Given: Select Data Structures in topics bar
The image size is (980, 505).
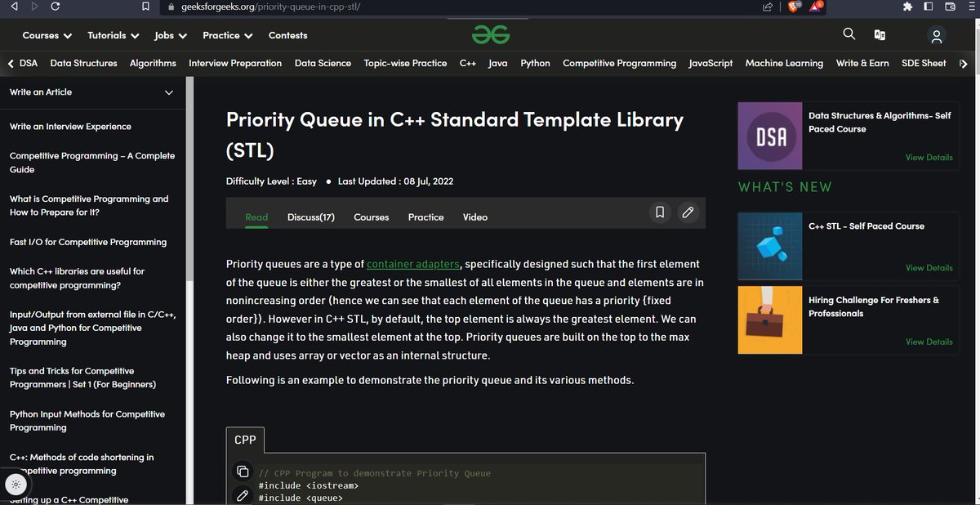Looking at the screenshot, I should 83,63.
